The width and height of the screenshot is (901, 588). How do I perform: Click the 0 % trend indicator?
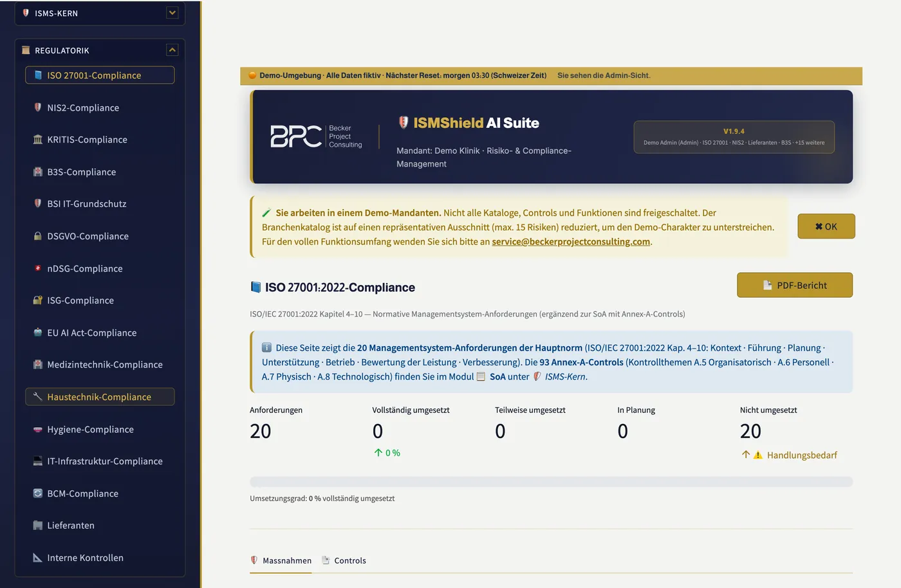point(387,453)
